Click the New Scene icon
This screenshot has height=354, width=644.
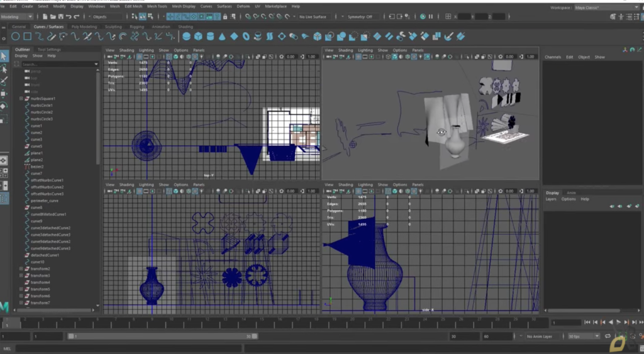(45, 16)
